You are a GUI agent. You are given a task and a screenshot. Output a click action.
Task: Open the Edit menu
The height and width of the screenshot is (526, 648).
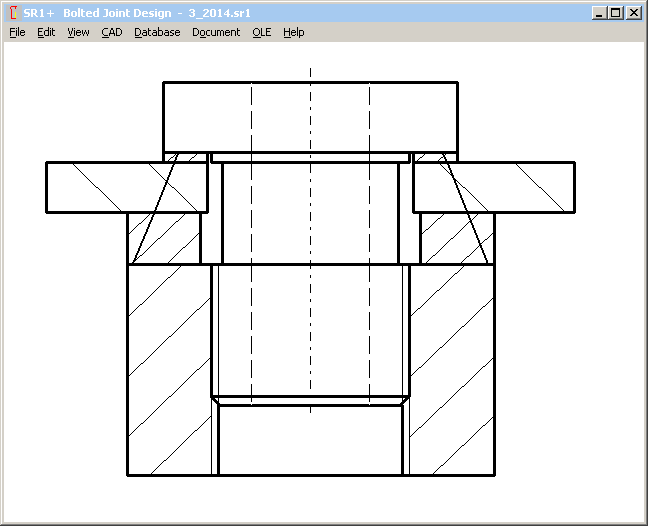pyautogui.click(x=46, y=32)
